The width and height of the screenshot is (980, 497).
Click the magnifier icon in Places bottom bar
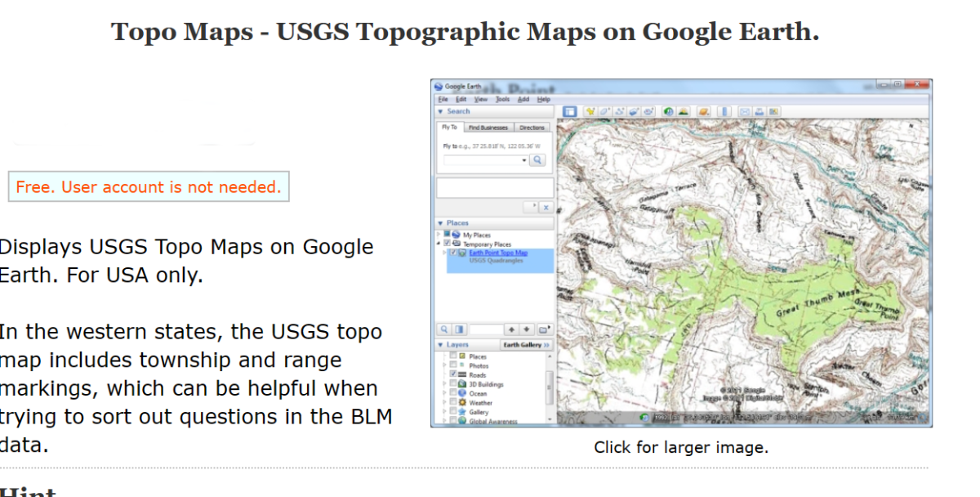444,329
